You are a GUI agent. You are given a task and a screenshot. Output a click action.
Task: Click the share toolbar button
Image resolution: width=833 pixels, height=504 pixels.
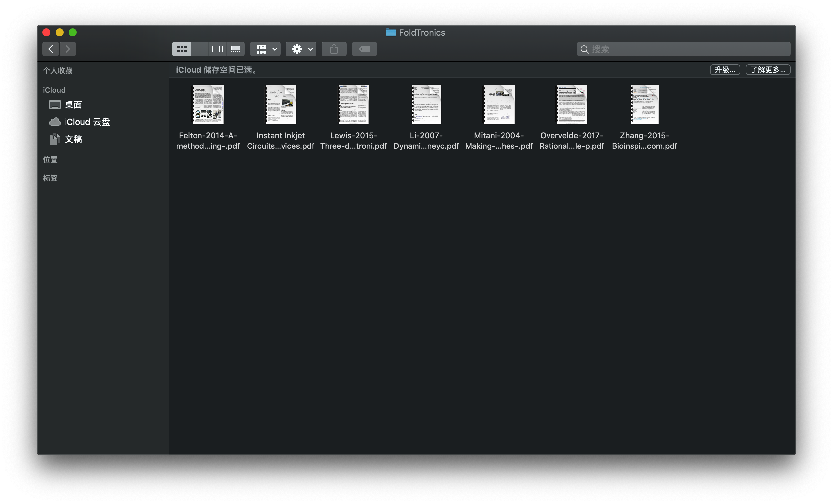click(334, 49)
